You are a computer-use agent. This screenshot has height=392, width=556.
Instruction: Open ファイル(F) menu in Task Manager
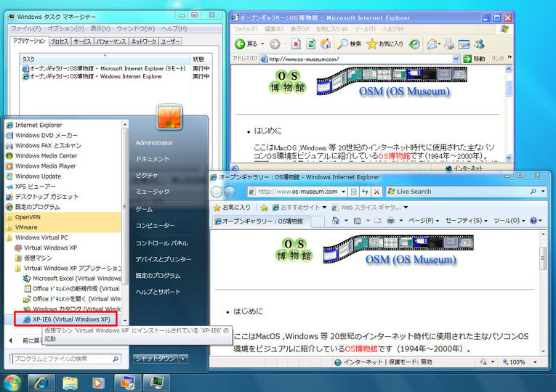(x=25, y=28)
